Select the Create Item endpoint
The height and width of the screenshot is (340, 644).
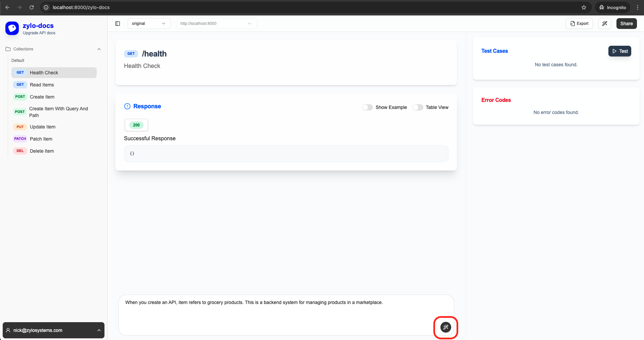54,97
